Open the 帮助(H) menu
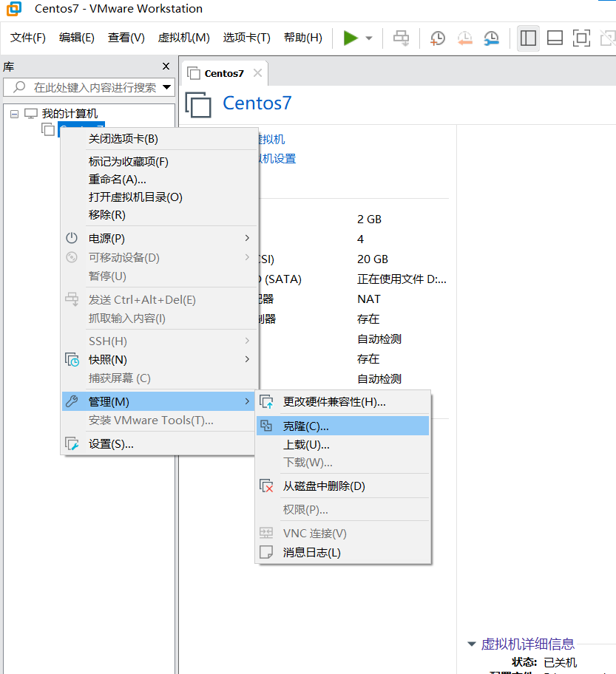616x674 pixels. (x=303, y=38)
